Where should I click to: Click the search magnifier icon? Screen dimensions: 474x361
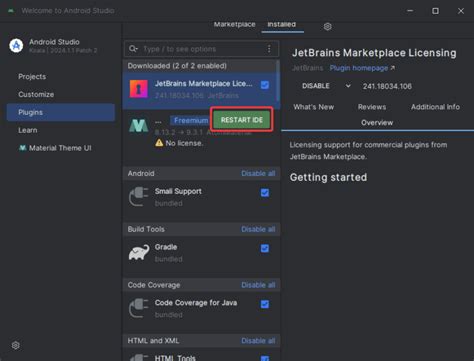[133, 49]
